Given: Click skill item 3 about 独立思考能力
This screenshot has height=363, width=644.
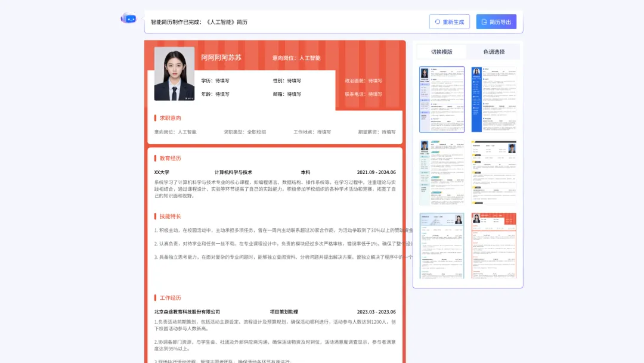Looking at the screenshot, I should [x=283, y=257].
